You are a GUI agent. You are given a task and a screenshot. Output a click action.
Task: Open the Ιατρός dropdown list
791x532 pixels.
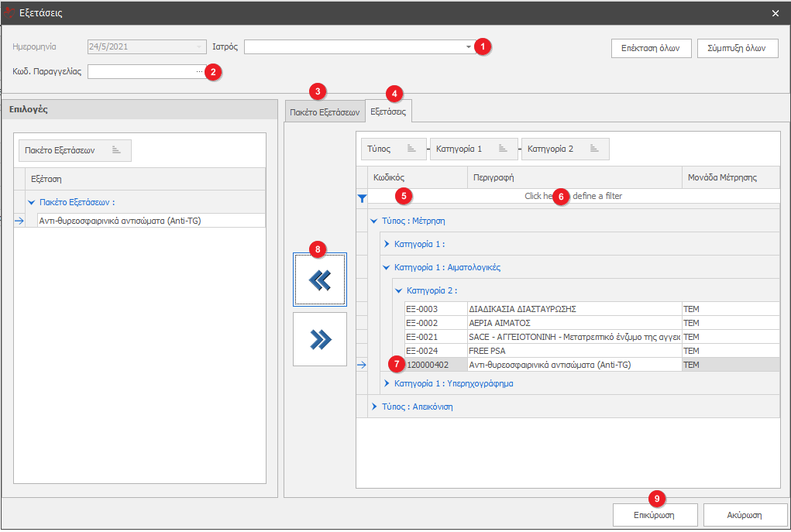(x=468, y=47)
